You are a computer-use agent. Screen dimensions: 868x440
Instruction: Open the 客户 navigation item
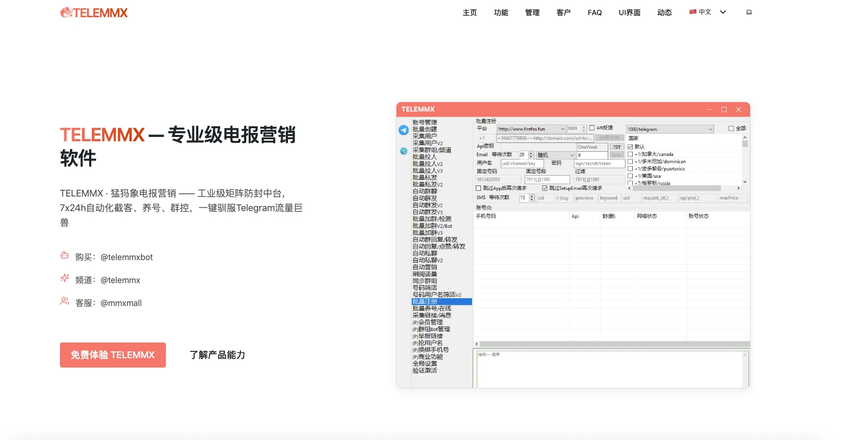coord(563,13)
